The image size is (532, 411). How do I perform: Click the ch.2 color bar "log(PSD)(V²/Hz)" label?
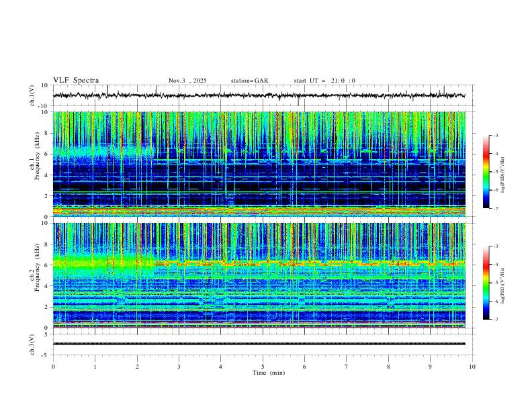[x=503, y=285]
